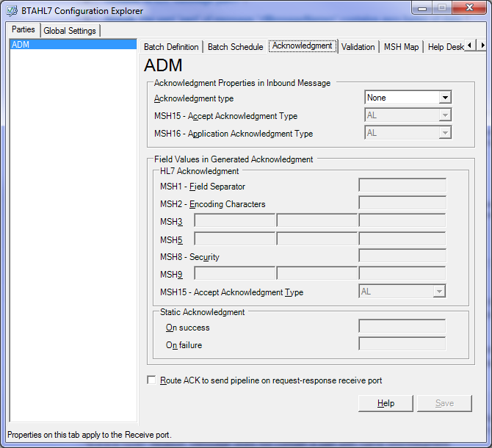Open the MSH Map tab
The image size is (492, 448).
402,47
